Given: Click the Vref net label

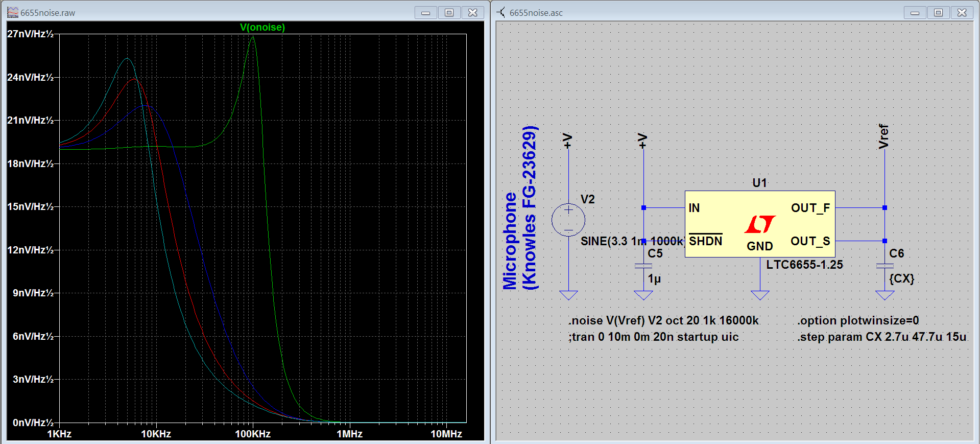Looking at the screenshot, I should (x=883, y=136).
